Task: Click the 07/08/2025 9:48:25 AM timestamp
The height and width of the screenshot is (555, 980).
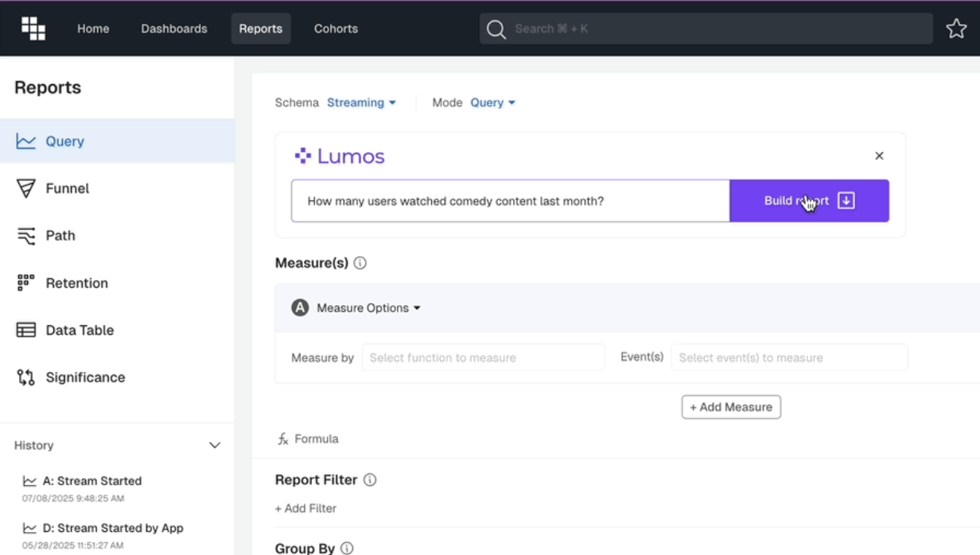Action: click(x=73, y=499)
